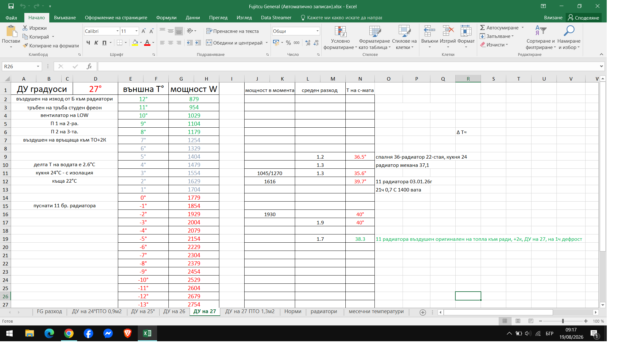
Task: Click the Decrease Indent icon
Action: click(190, 43)
